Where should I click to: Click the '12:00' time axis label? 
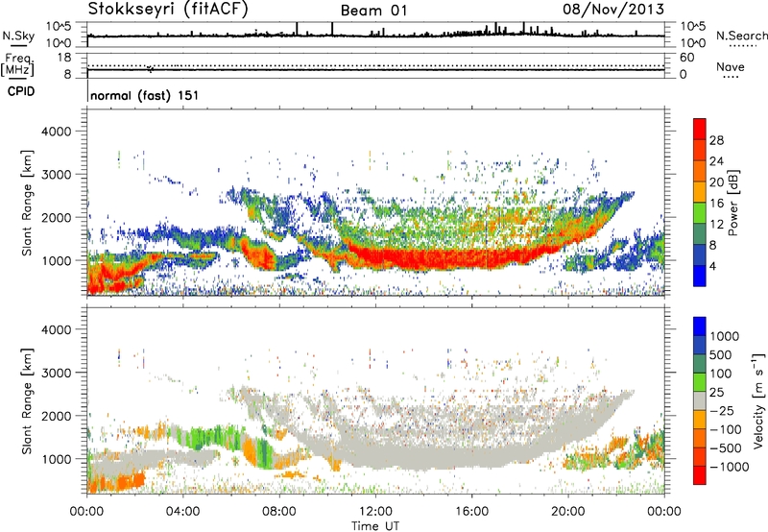pos(375,511)
